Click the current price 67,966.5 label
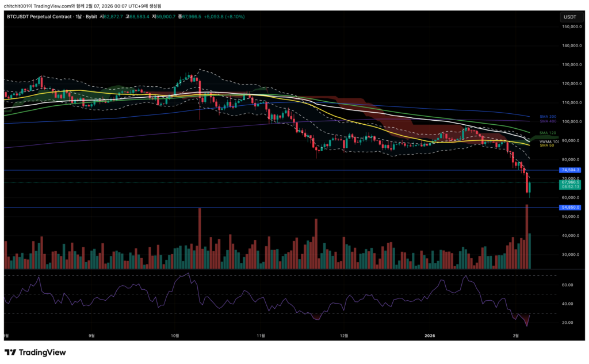This screenshot has width=589, height=364. coord(569,182)
